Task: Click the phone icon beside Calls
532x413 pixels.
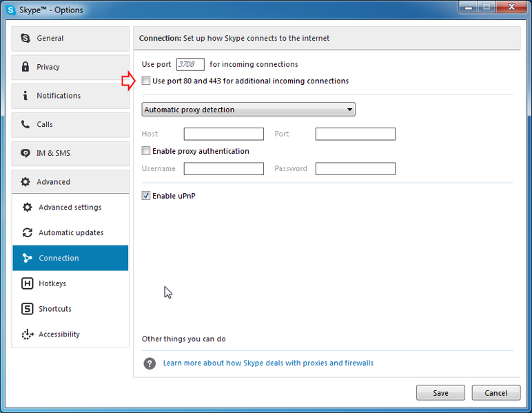Action: pos(25,125)
